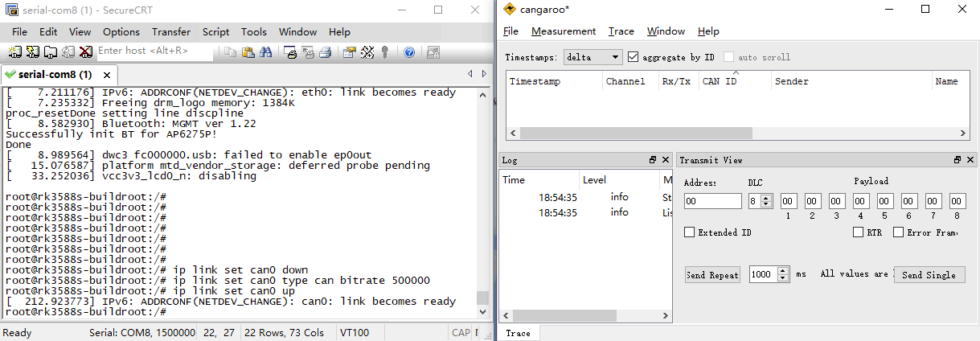Open the Transfer menu in SecureCRT
This screenshot has height=341, width=980.
(x=171, y=32)
